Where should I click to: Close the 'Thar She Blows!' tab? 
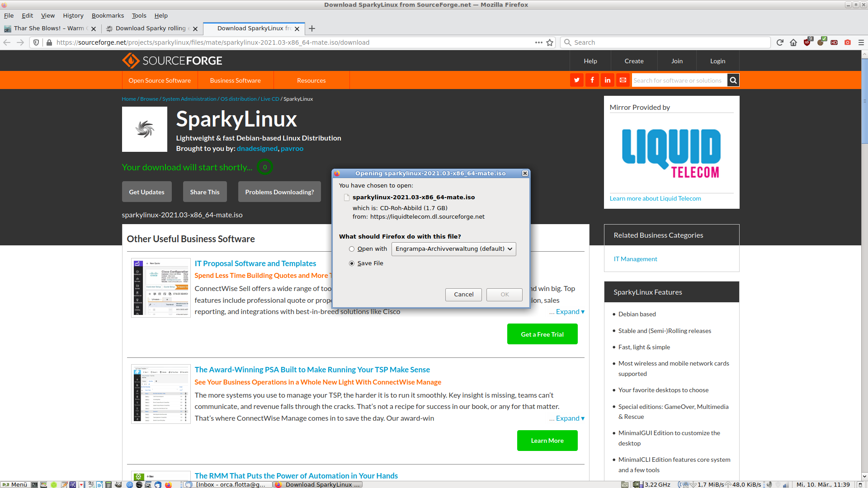94,28
